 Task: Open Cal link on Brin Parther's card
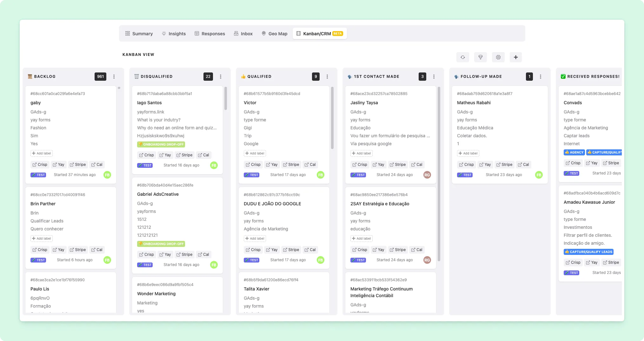[x=97, y=249]
